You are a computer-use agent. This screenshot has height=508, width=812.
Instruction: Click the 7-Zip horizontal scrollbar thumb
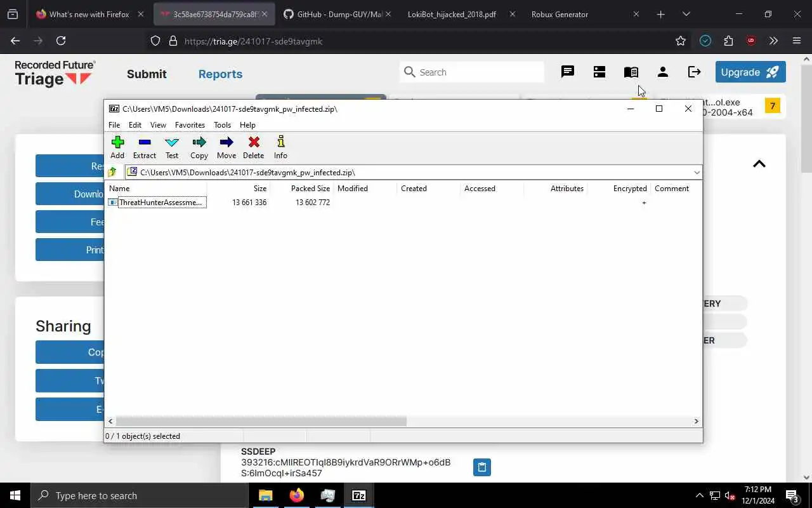(x=261, y=421)
